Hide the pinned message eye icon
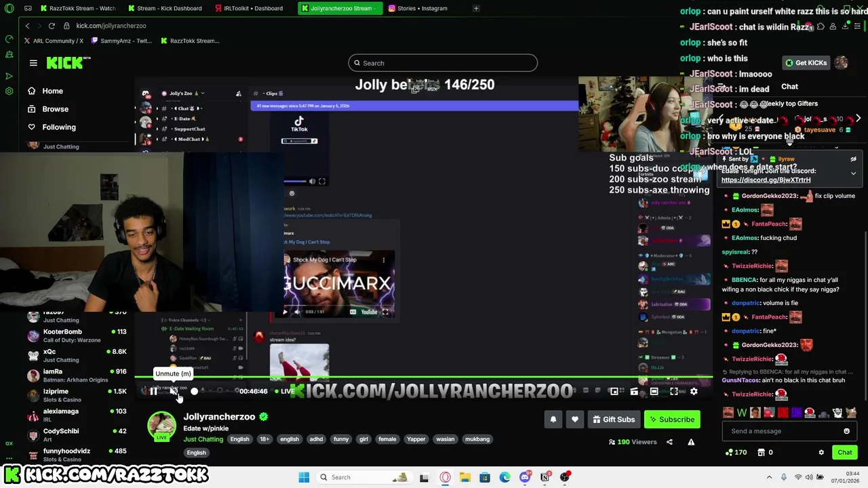868x488 pixels. (x=854, y=159)
